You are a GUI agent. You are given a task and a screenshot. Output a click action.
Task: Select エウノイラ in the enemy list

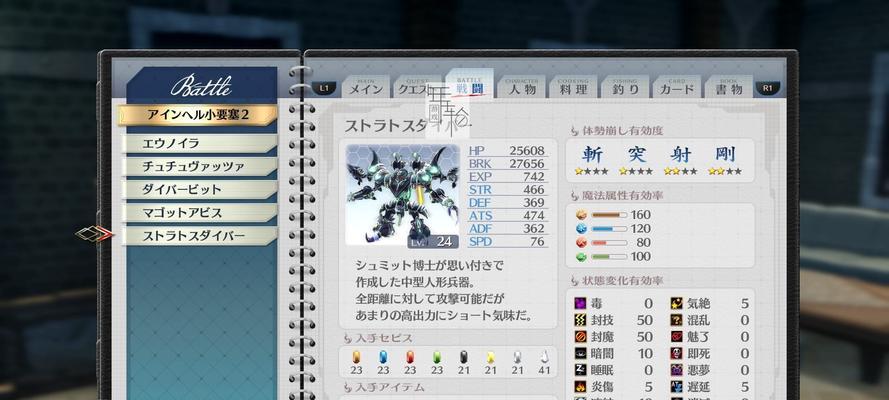coord(200,143)
